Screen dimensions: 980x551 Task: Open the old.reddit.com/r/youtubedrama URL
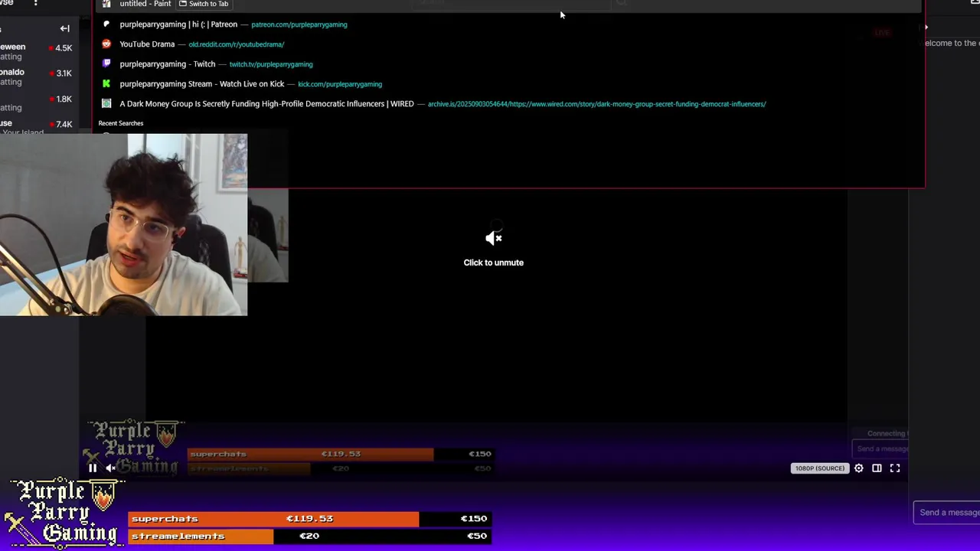[237, 44]
